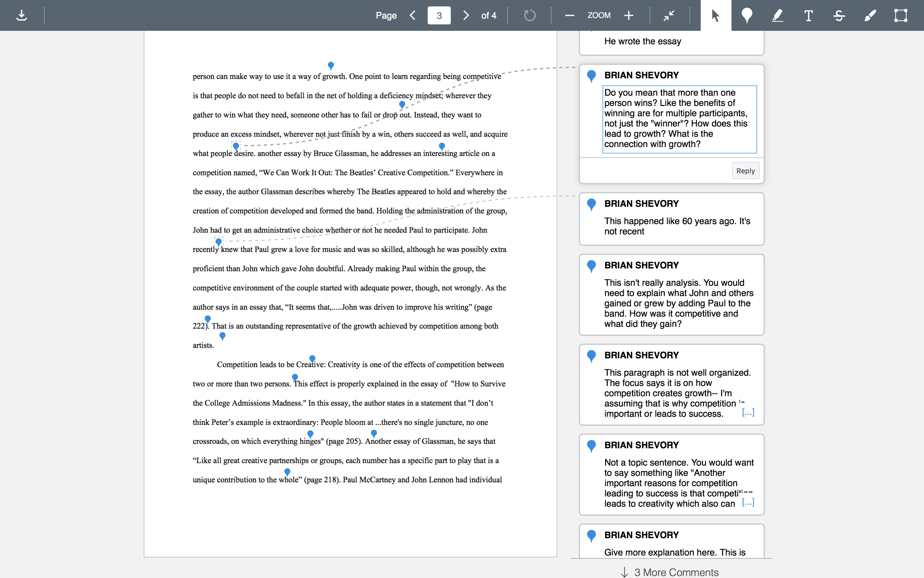
Task: Edit the text box 'Do you mean that more than one'
Action: pyautogui.click(x=680, y=119)
